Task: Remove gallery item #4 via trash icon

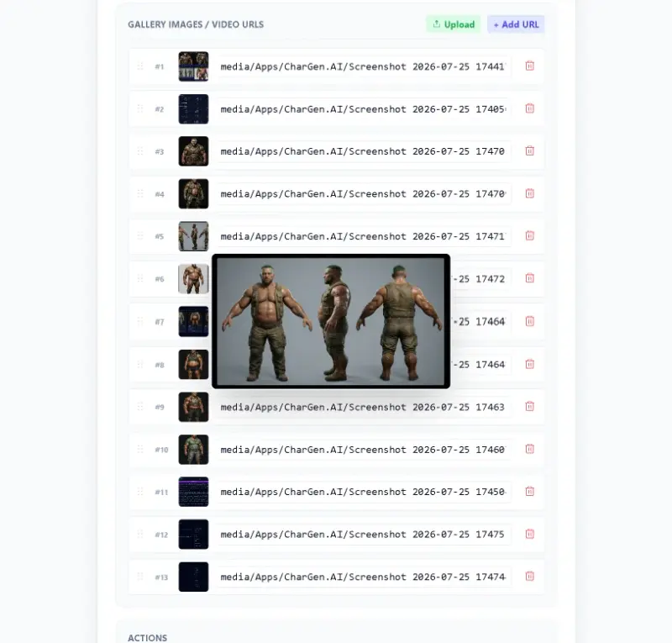Action: click(x=530, y=193)
